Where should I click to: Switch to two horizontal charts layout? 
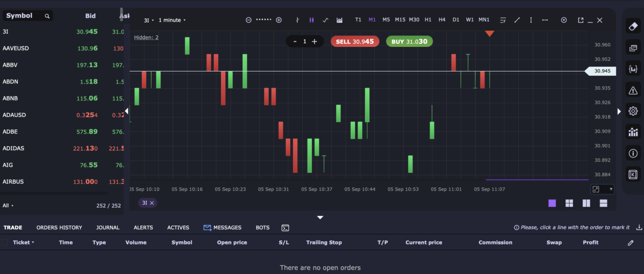point(603,203)
